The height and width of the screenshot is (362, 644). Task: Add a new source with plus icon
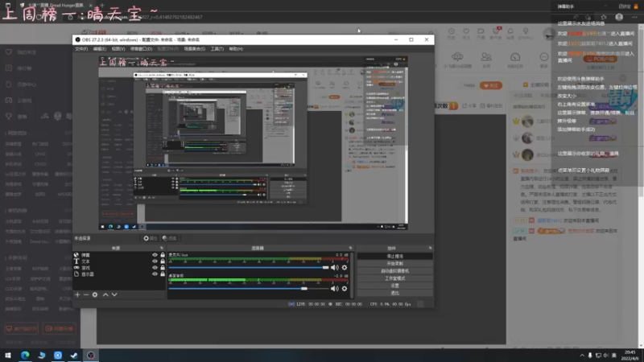77,294
